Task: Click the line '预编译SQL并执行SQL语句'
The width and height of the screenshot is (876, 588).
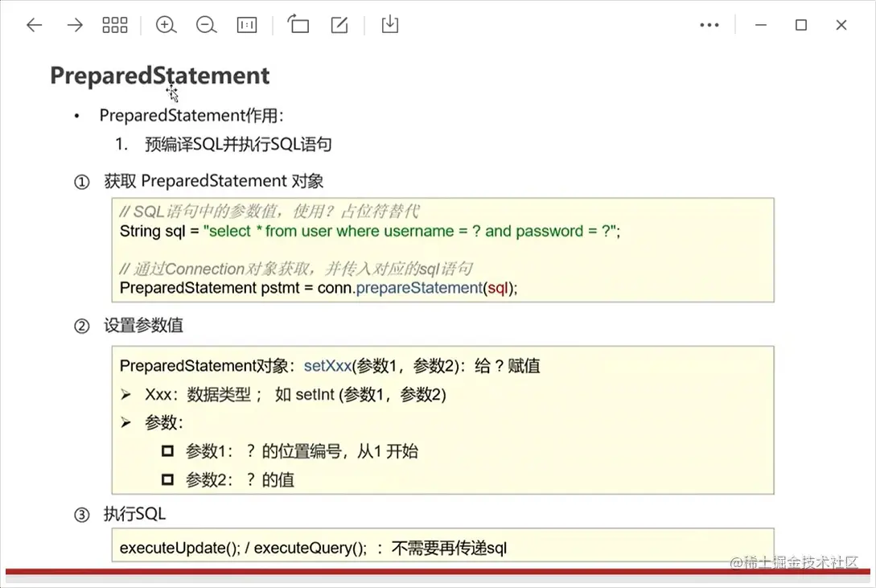Action: [238, 145]
